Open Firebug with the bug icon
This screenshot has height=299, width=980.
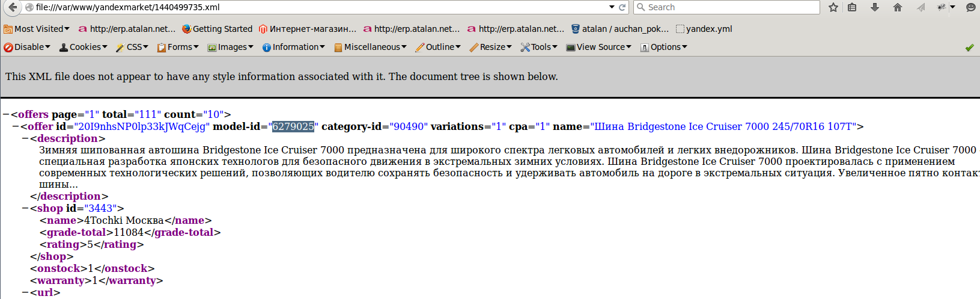[x=942, y=7]
